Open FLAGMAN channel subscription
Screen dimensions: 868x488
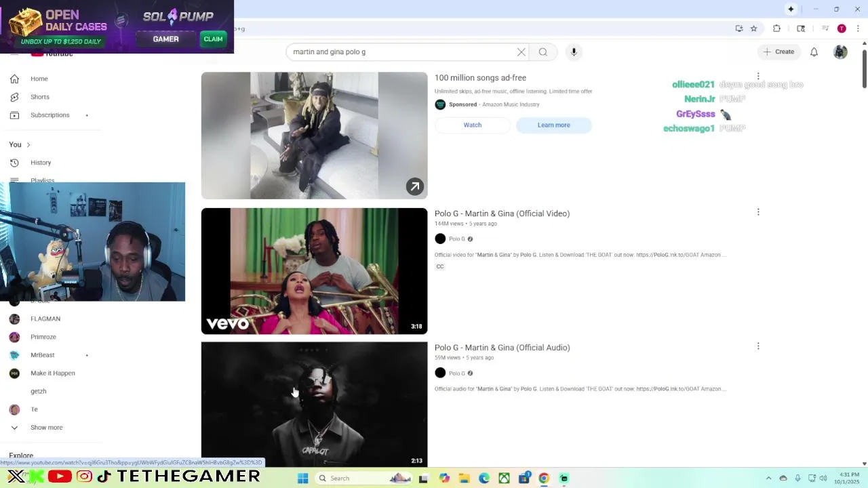45,319
